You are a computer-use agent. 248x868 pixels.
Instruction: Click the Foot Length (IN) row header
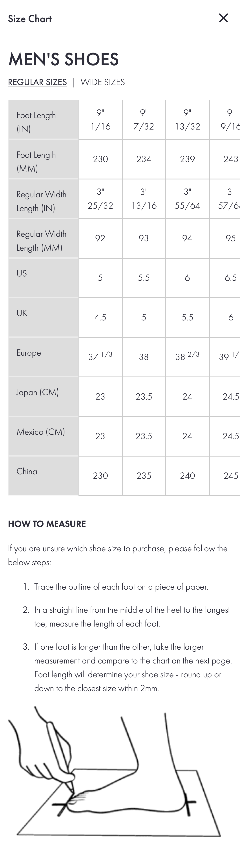click(43, 120)
